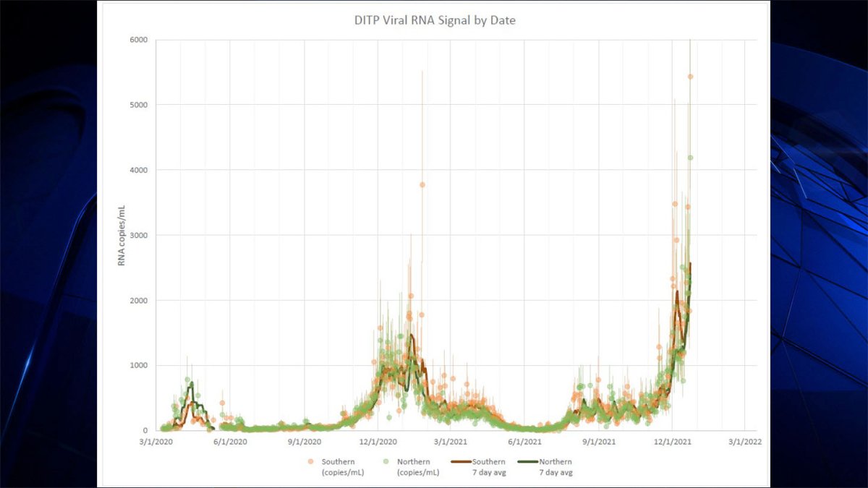This screenshot has height=488, width=868.
Task: Select the Northern 7 day avg legend line
Action: click(x=529, y=461)
